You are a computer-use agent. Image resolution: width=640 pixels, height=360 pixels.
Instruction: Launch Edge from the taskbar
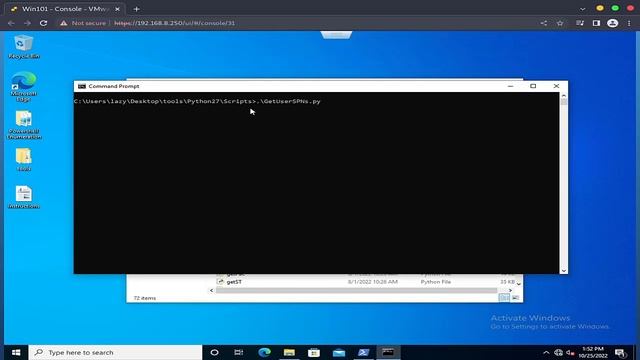click(264, 352)
